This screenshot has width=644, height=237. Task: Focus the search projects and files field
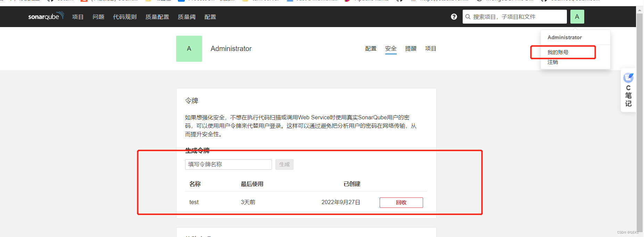515,17
